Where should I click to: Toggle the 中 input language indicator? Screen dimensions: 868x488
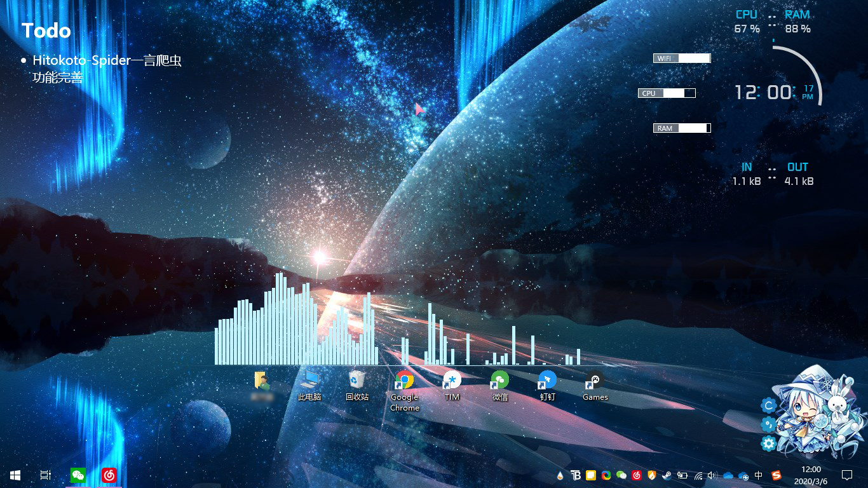[759, 475]
